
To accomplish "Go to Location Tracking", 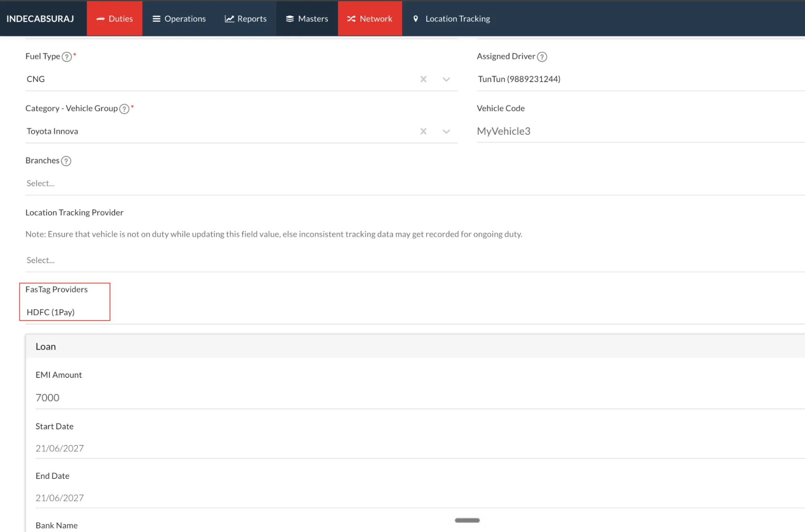I will coord(451,19).
